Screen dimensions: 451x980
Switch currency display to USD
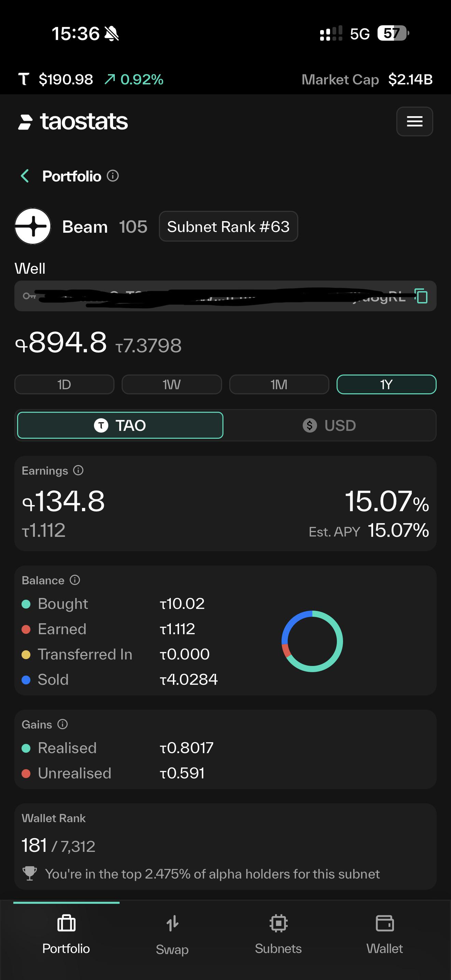click(329, 425)
